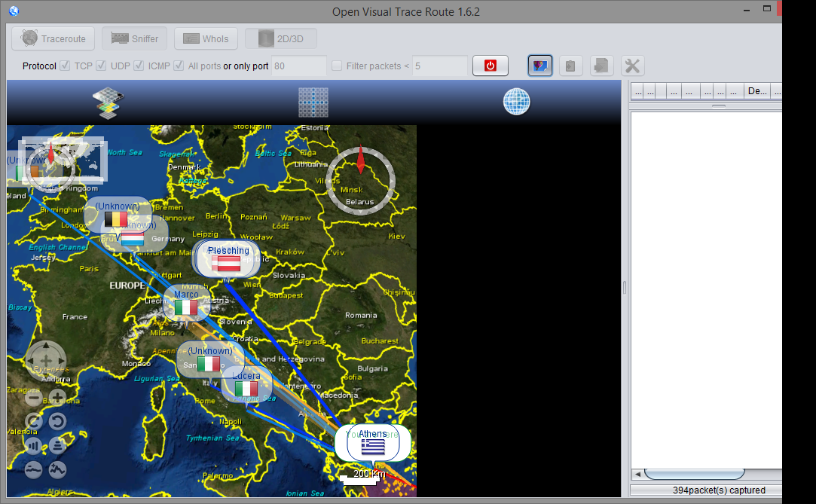Uncheck the UDP protocol checkbox
This screenshot has height=504, width=816.
click(x=102, y=66)
